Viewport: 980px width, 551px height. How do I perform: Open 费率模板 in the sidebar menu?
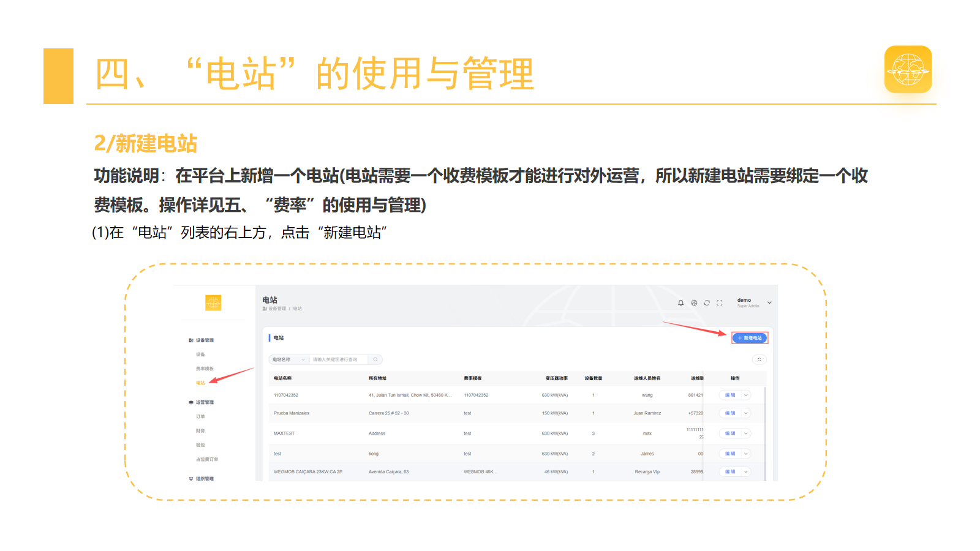coord(205,369)
